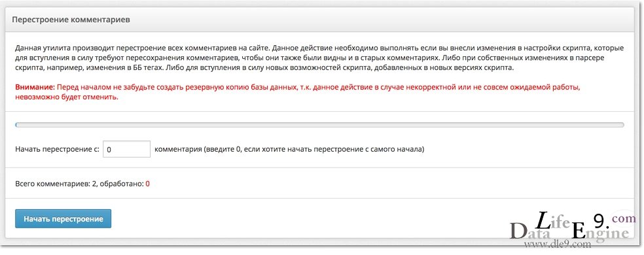Click the hint text about entering 0
This screenshot has width=644, height=255.
[289, 150]
